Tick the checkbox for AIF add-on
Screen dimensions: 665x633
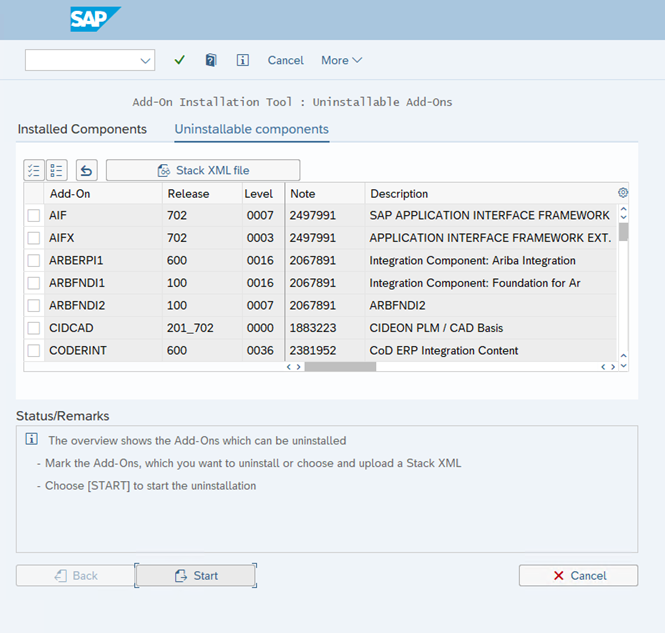(x=34, y=215)
